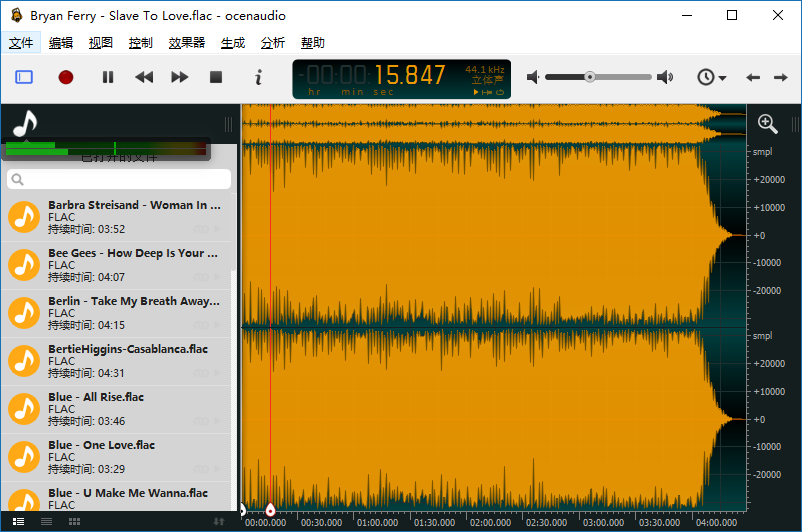Click the start marker at the timeline's left edge
This screenshot has width=802, height=532.
tap(243, 509)
